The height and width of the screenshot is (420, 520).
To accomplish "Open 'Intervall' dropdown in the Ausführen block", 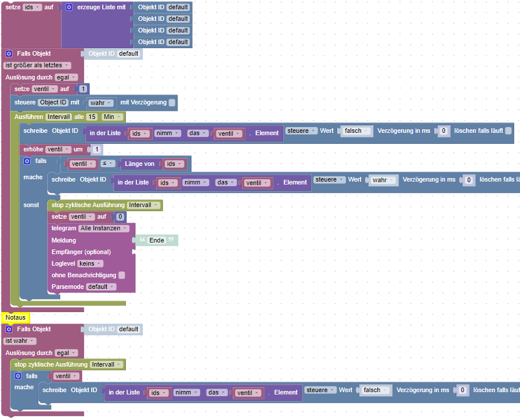I will pyautogui.click(x=59, y=117).
